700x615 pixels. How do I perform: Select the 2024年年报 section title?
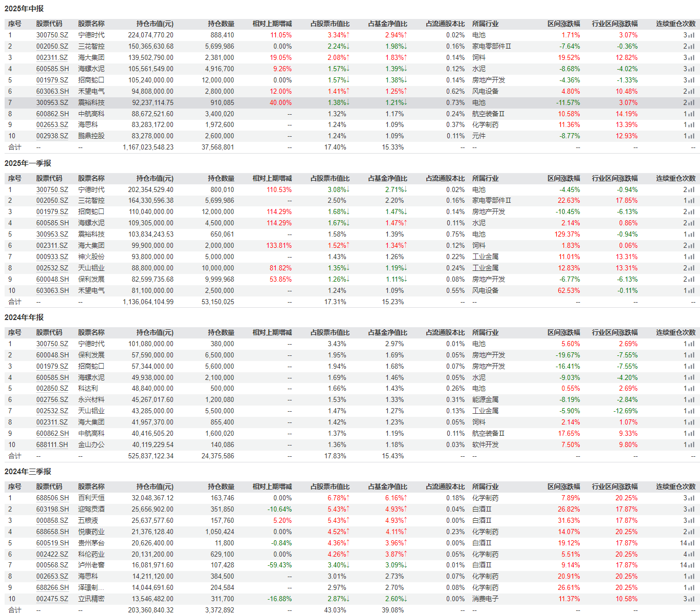tap(24, 317)
